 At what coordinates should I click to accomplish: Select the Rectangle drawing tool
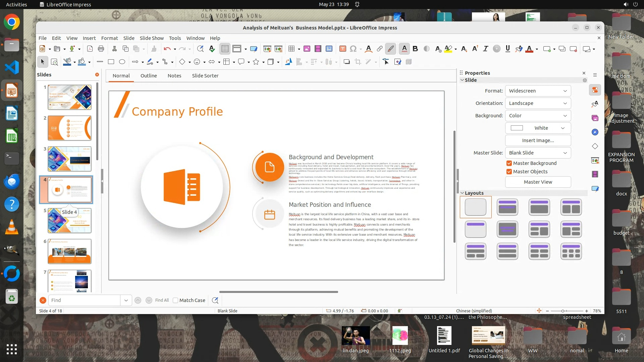(111, 62)
